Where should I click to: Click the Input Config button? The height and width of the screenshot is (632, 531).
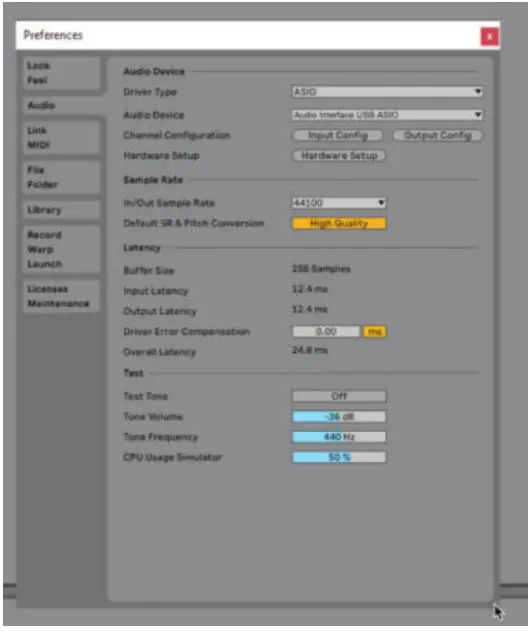[x=337, y=135]
